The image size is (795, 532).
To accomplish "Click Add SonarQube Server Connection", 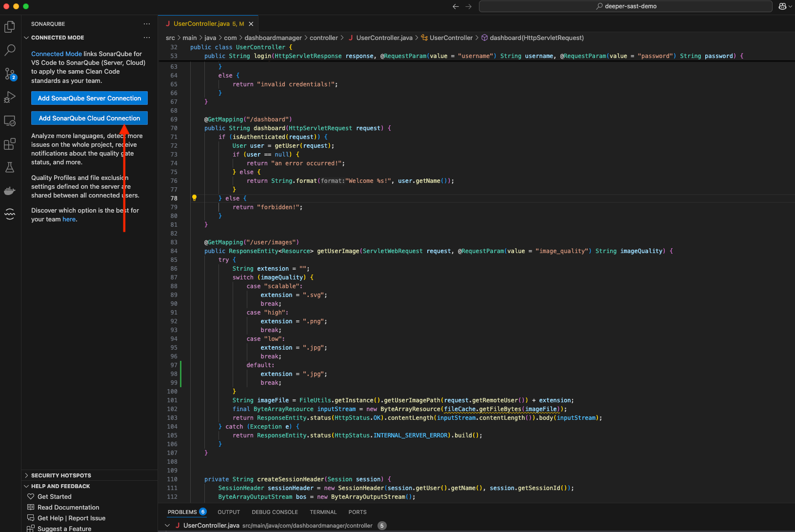I will [89, 98].
